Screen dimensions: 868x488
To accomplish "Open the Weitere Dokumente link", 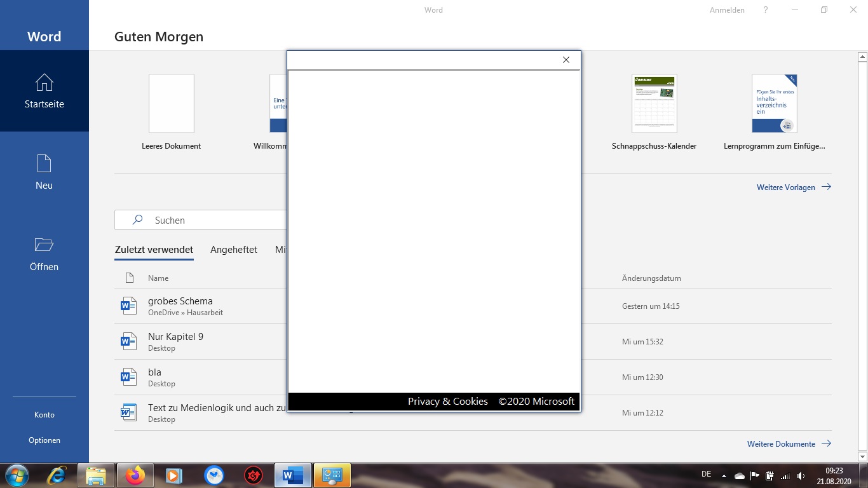I will click(x=789, y=444).
